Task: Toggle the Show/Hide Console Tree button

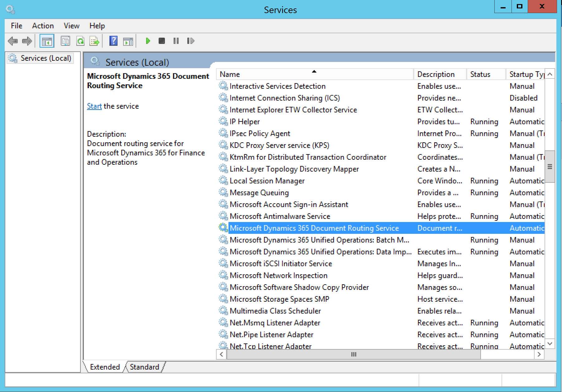Action: [x=46, y=41]
